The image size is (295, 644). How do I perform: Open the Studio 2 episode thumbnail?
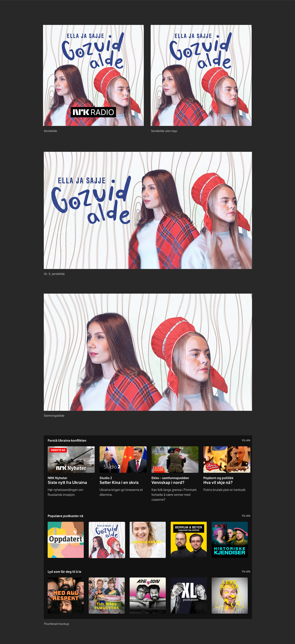coord(123,459)
